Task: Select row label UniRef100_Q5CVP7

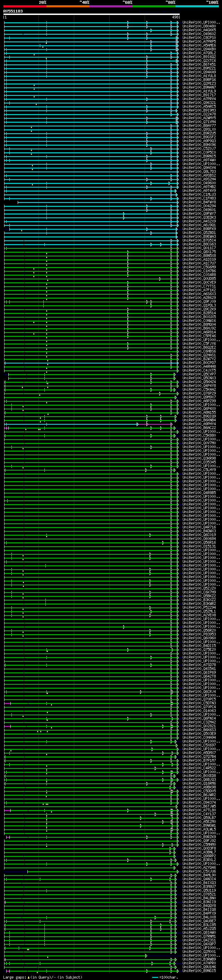Action: pos(199,374)
